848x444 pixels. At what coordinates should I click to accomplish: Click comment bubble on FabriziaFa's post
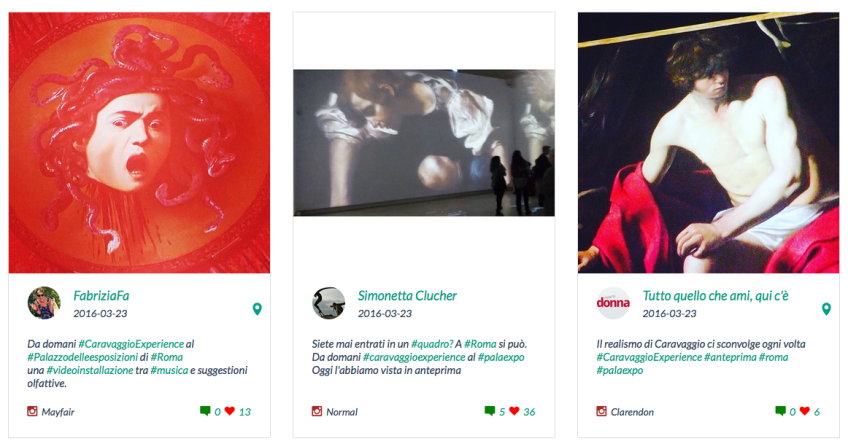pos(205,411)
